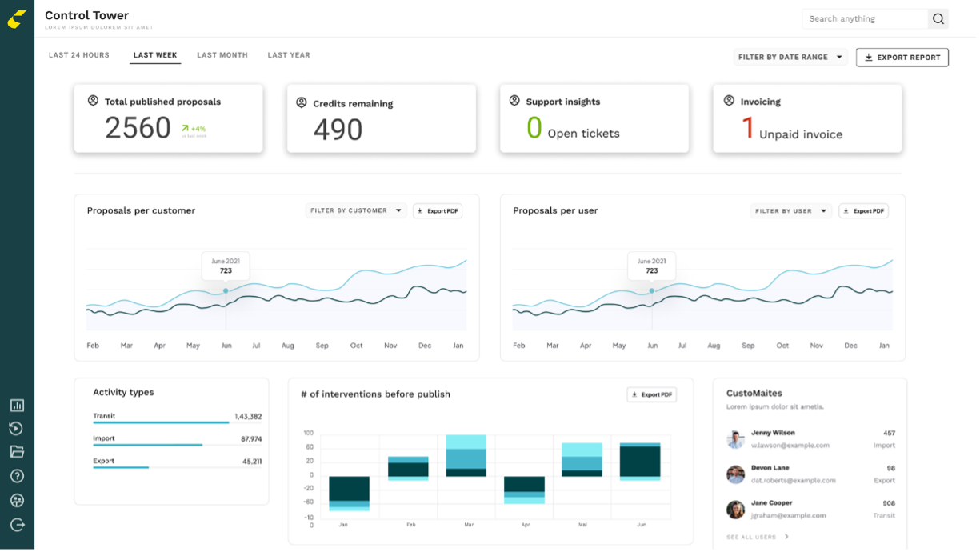
Task: Open the folder icon in the sidebar
Action: [17, 452]
